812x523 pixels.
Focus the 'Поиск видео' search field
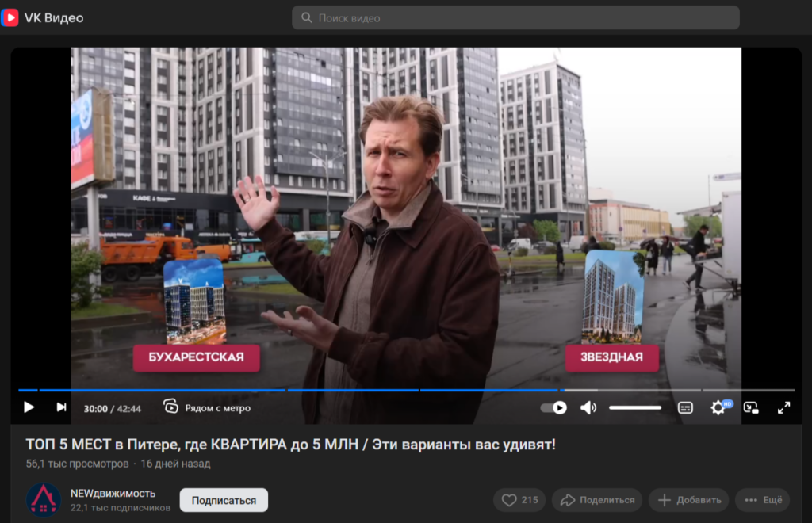click(x=515, y=17)
